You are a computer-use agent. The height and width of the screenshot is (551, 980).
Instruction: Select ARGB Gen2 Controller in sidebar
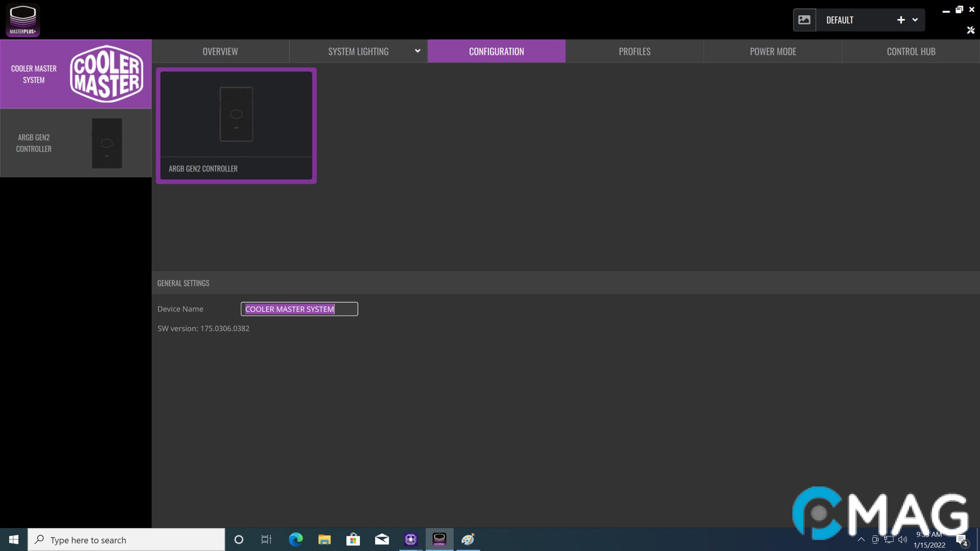(76, 143)
